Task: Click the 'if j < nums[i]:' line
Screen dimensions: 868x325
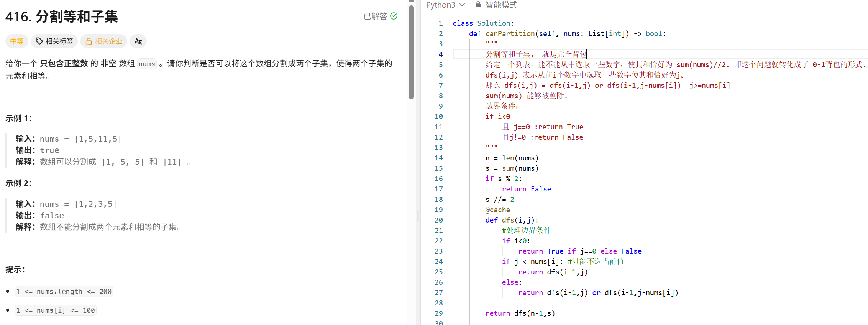Action: [532, 262]
